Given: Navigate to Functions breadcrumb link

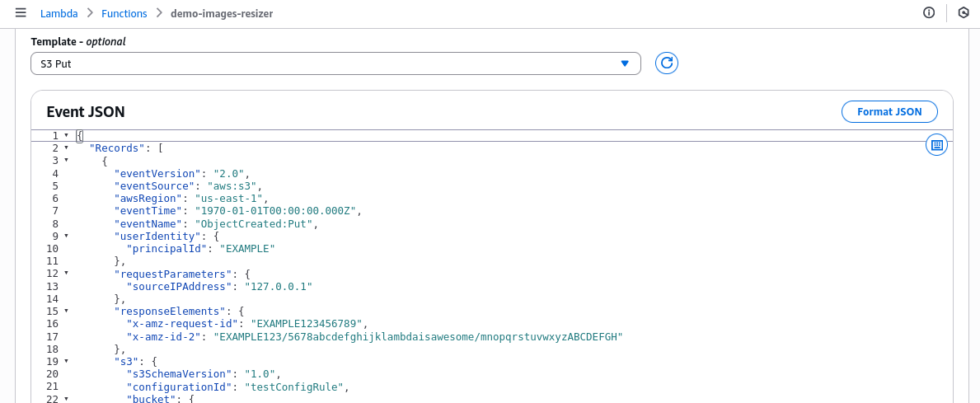Looking at the screenshot, I should (x=124, y=13).
